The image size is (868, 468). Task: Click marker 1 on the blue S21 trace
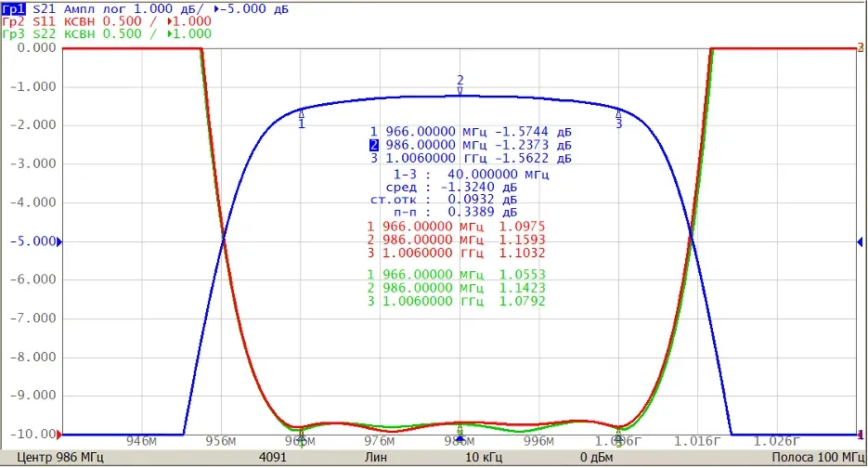(x=301, y=119)
